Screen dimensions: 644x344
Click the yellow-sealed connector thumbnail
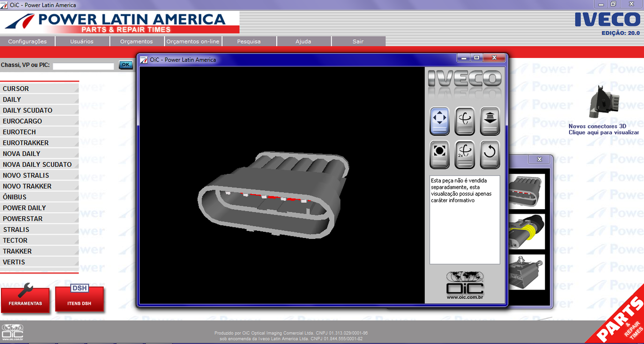pyautogui.click(x=527, y=231)
